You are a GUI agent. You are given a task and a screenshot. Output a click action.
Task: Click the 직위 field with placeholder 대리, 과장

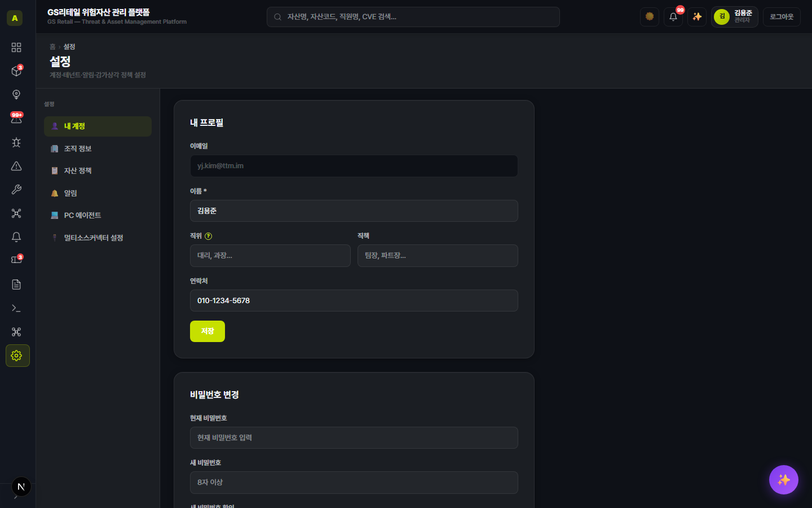pyautogui.click(x=270, y=256)
